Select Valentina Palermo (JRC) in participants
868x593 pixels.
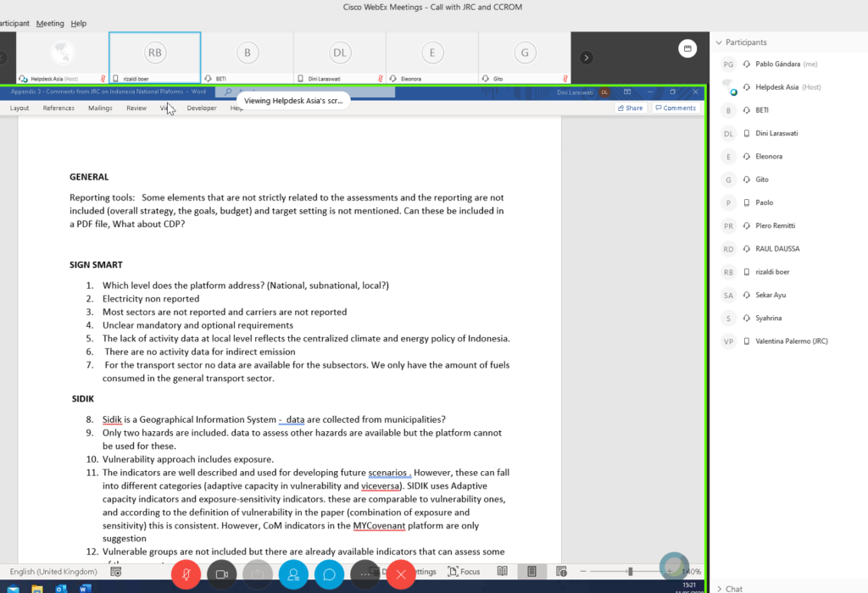[791, 341]
